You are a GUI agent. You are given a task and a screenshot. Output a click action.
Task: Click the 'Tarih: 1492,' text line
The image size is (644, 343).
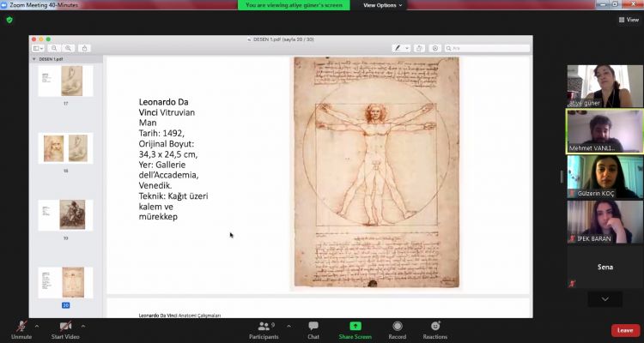tap(161, 134)
